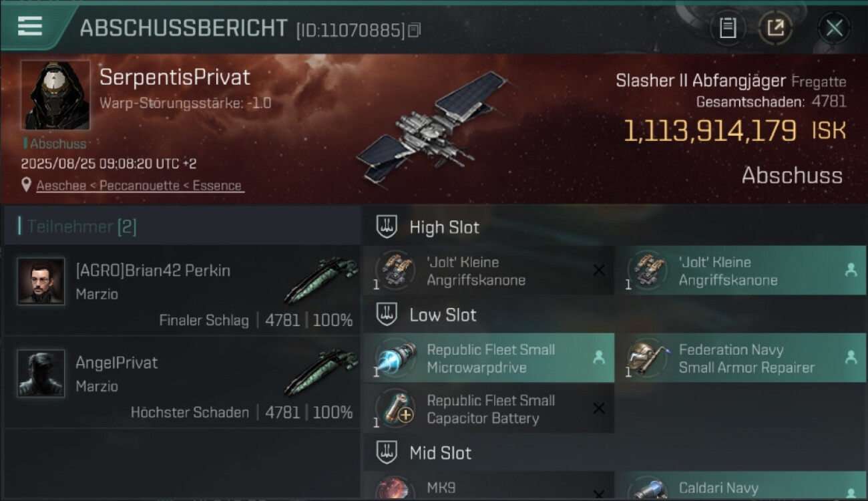This screenshot has height=501, width=868.
Task: Share the kill report via the export icon
Action: [x=775, y=28]
